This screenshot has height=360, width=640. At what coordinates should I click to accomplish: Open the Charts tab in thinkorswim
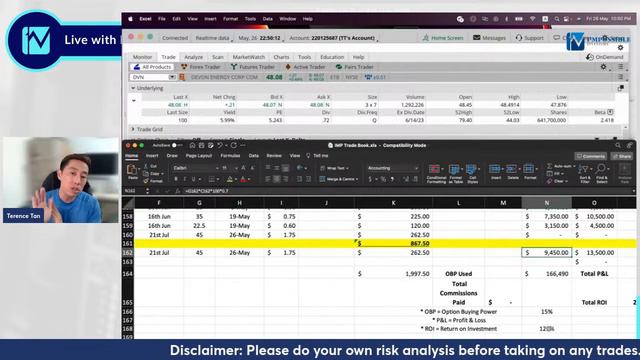pos(281,57)
